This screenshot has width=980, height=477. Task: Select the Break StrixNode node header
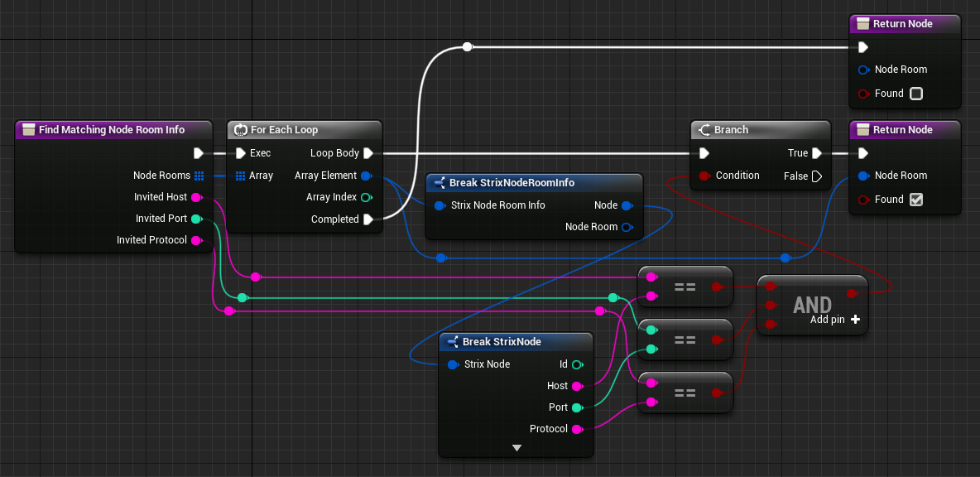pos(516,341)
